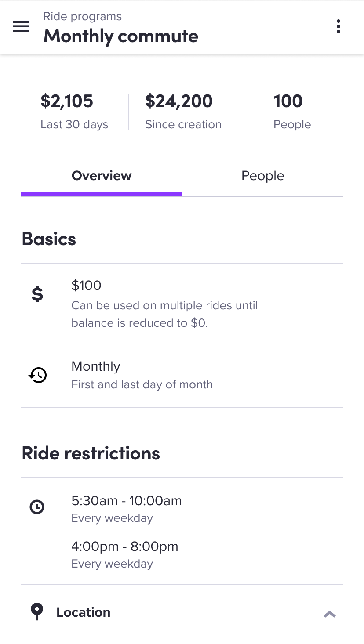Open the $100 budget row
364x644 pixels.
point(164,304)
